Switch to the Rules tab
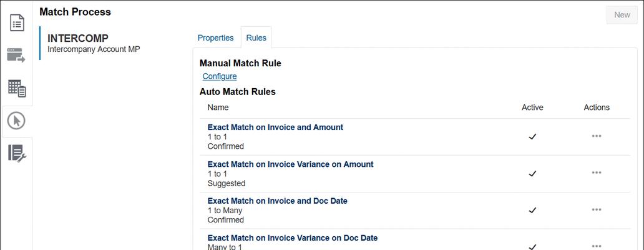Screen dimensions: 644x250 (x=256, y=38)
